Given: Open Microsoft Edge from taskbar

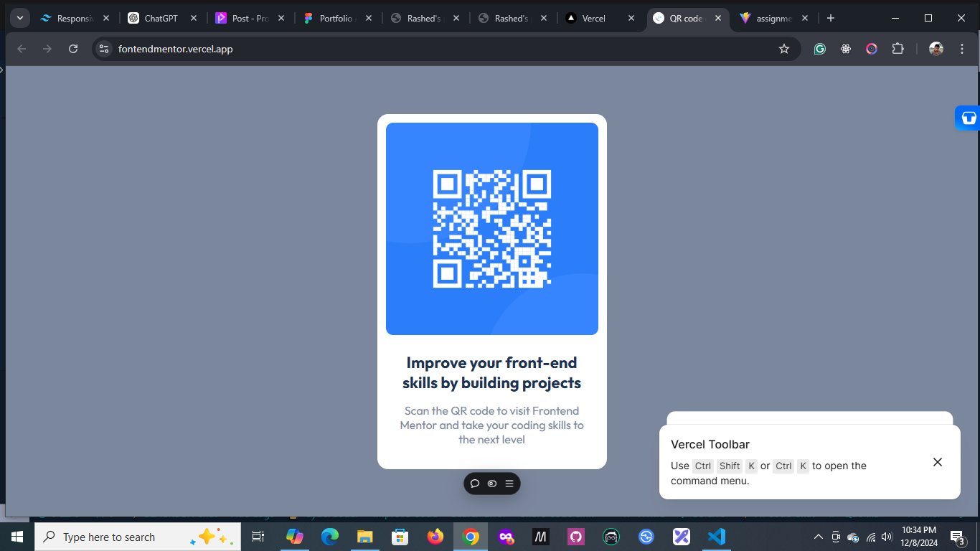Looking at the screenshot, I should [330, 537].
